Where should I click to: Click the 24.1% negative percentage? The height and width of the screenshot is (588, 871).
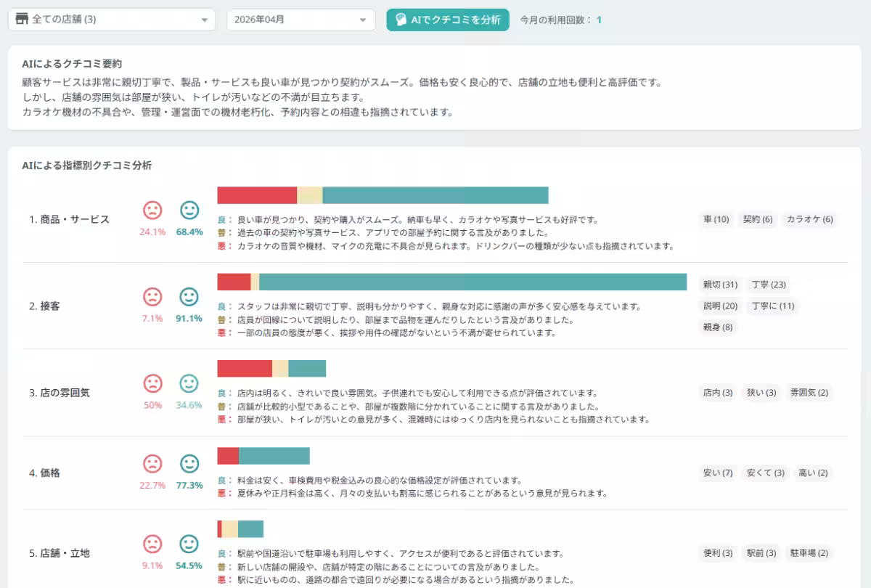(x=152, y=232)
